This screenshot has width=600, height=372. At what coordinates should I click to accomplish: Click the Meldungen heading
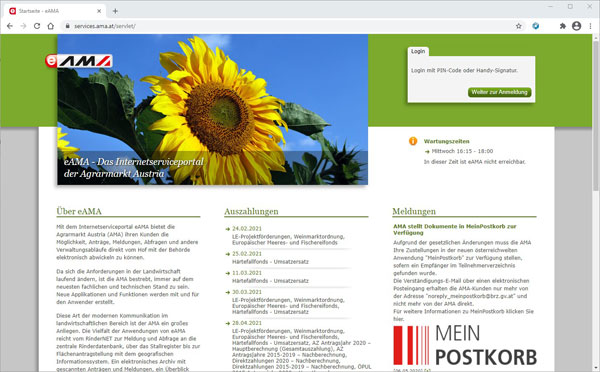pyautogui.click(x=414, y=211)
